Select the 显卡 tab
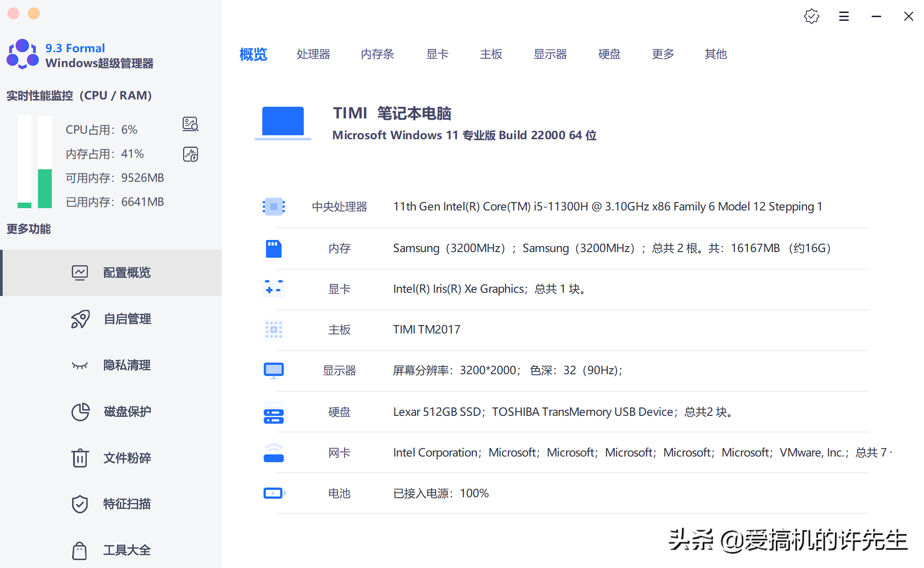 [437, 54]
